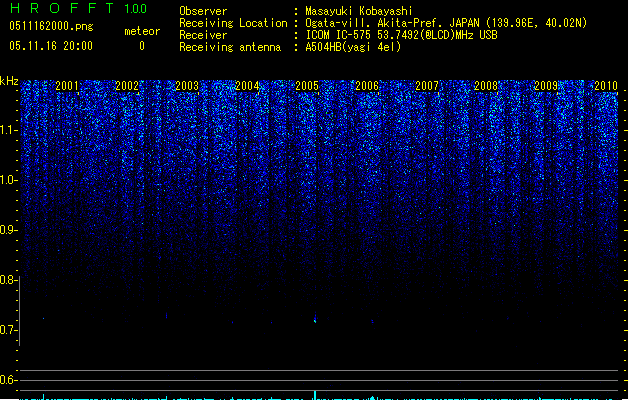Click the 2002 time marker
629x400 pixels.
coord(127,85)
